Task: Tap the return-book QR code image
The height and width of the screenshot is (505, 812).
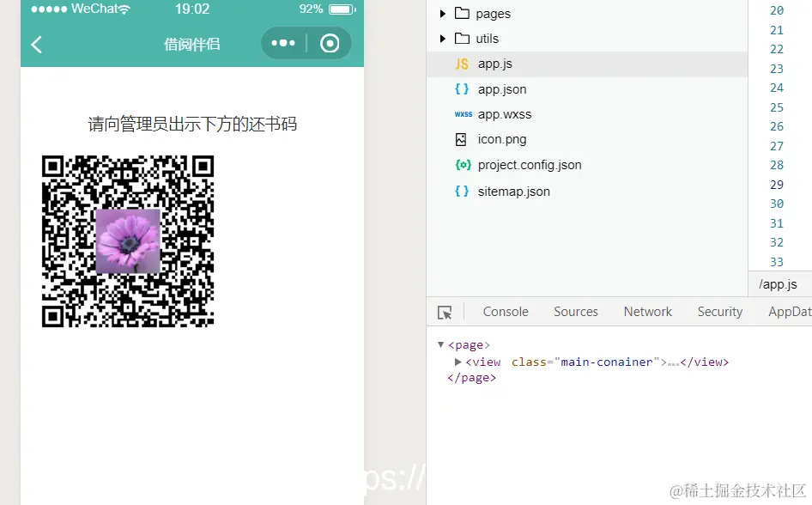Action: pos(128,241)
